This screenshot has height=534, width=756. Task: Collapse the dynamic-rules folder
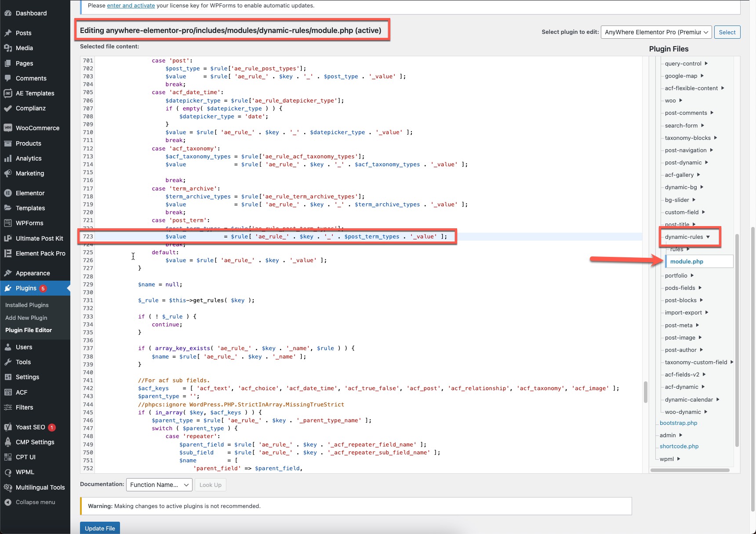pyautogui.click(x=708, y=237)
